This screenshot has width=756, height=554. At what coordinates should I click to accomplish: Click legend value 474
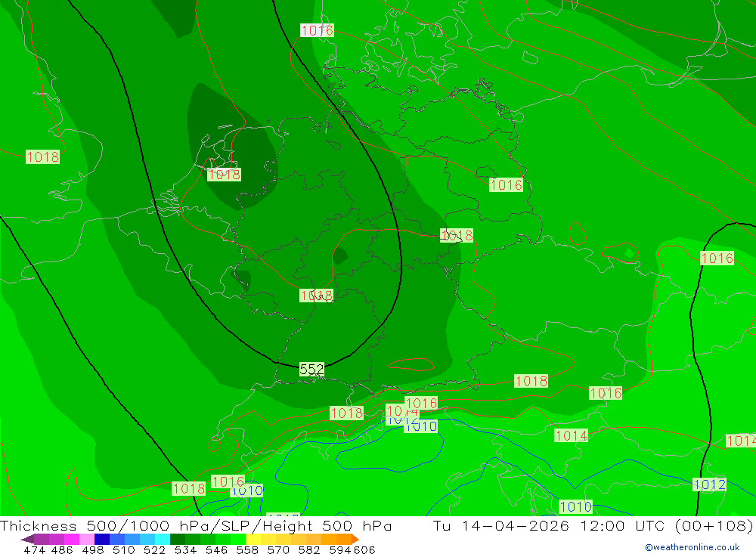[x=34, y=549]
